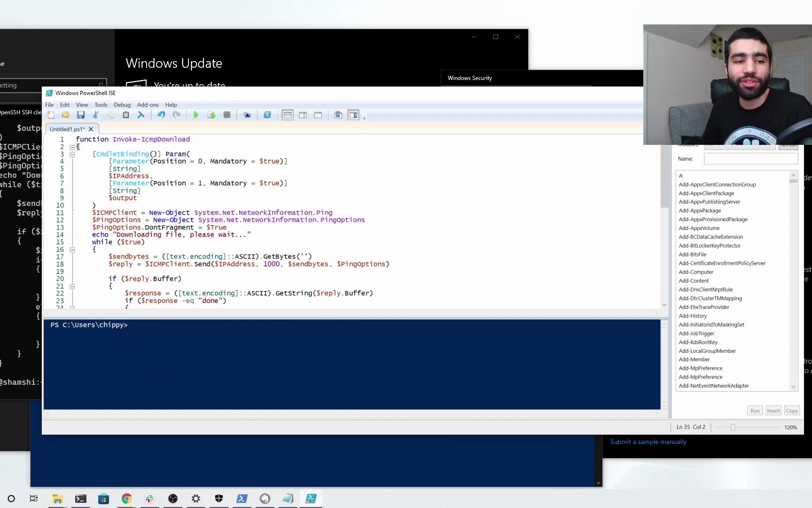Image resolution: width=812 pixels, height=508 pixels.
Task: Open Evernote from the taskbar
Action: pyautogui.click(x=265, y=499)
